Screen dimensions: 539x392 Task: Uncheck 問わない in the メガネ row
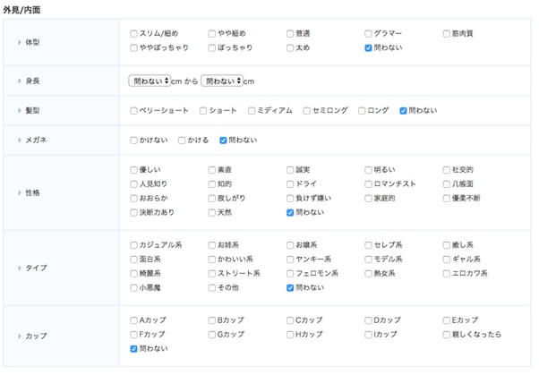pyautogui.click(x=224, y=141)
